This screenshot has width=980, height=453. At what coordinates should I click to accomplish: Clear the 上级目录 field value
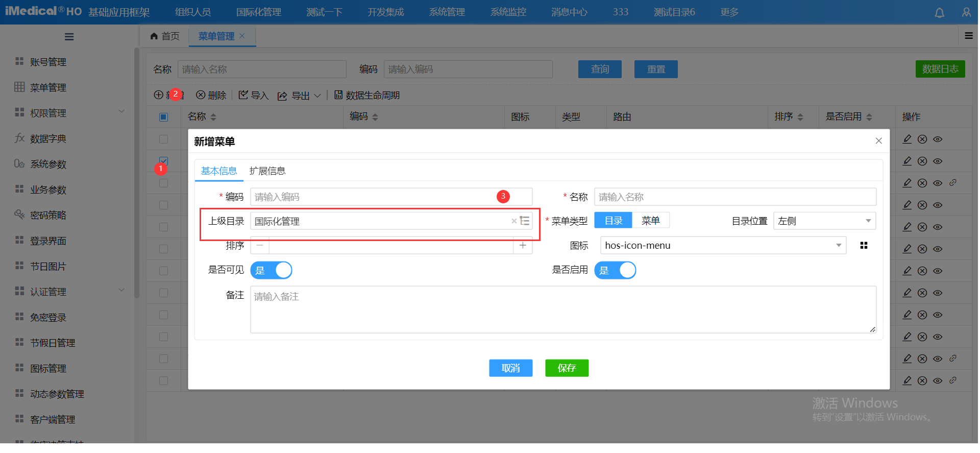tap(513, 221)
